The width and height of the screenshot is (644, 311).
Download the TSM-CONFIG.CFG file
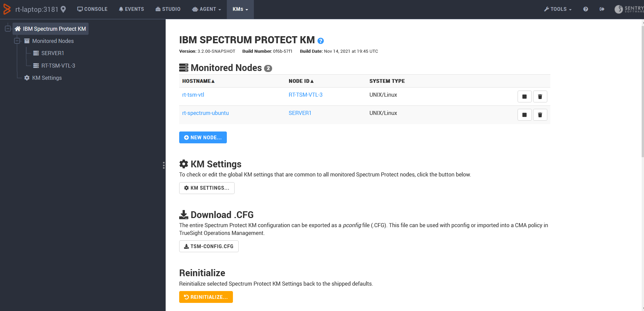point(209,246)
